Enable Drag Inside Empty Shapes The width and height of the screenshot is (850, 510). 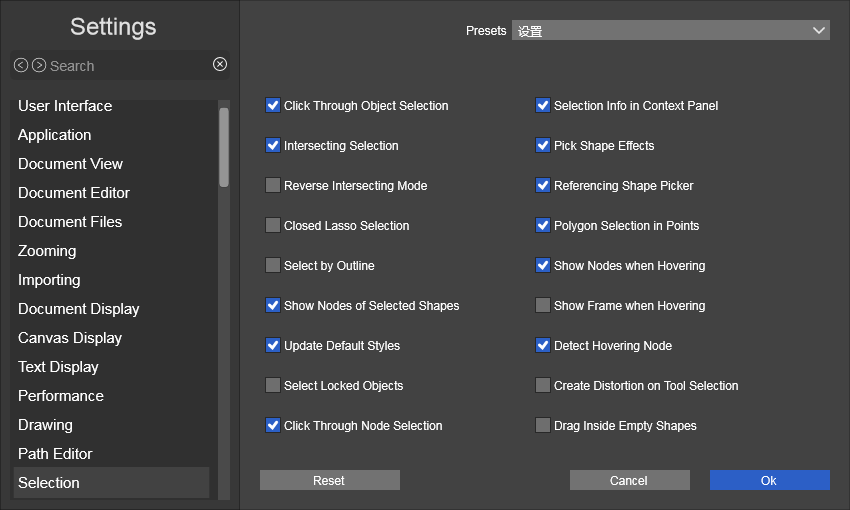tap(543, 425)
